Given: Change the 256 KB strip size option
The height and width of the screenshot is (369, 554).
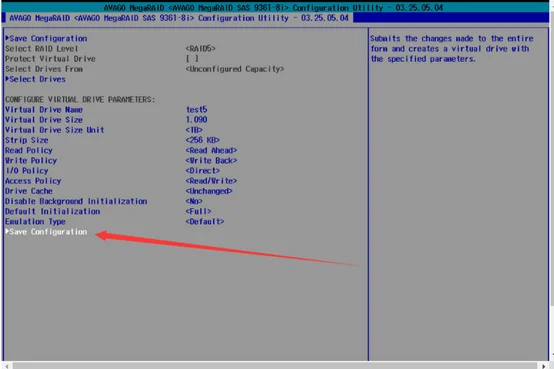Looking at the screenshot, I should (x=202, y=140).
